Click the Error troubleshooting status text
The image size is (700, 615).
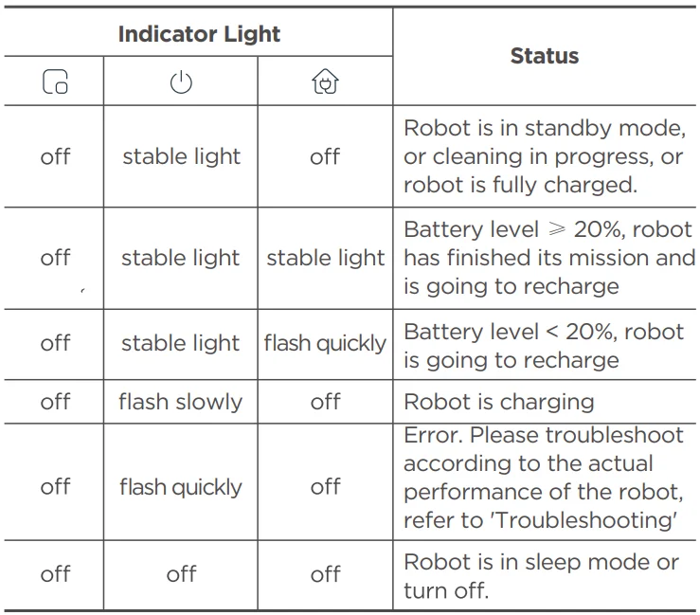(x=544, y=478)
